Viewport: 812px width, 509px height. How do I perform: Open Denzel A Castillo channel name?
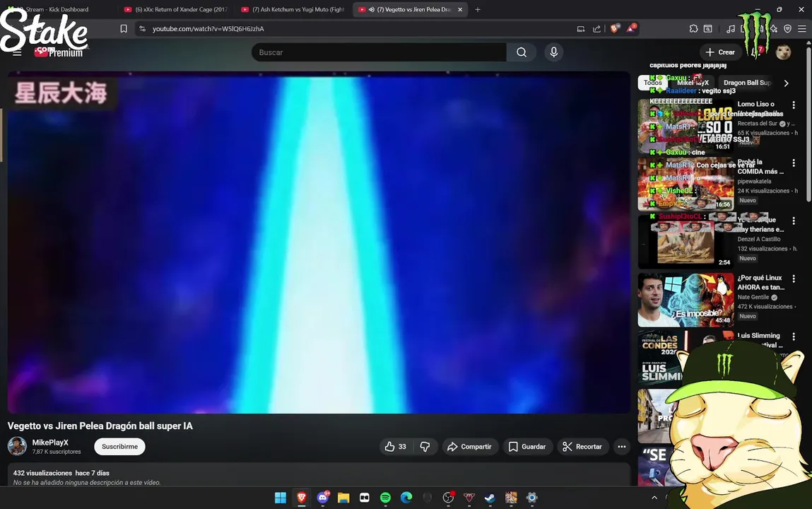pos(759,239)
